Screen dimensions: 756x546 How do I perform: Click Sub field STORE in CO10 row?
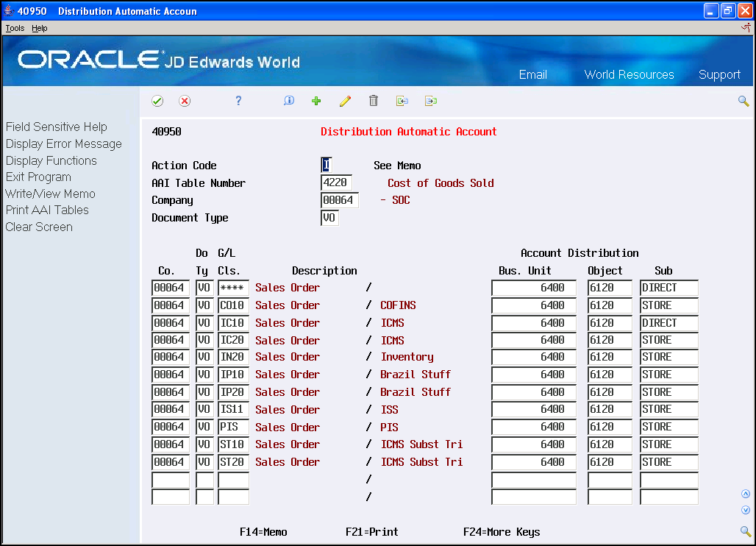point(668,305)
